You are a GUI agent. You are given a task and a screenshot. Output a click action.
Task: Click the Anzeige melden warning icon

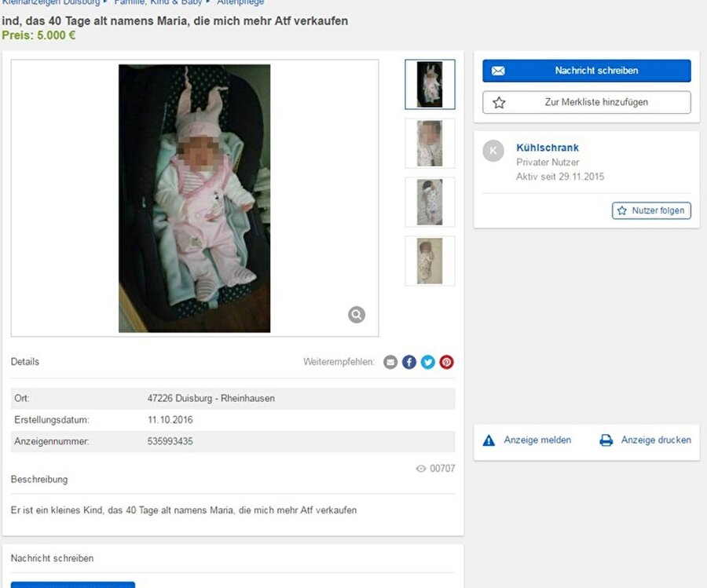coord(489,440)
